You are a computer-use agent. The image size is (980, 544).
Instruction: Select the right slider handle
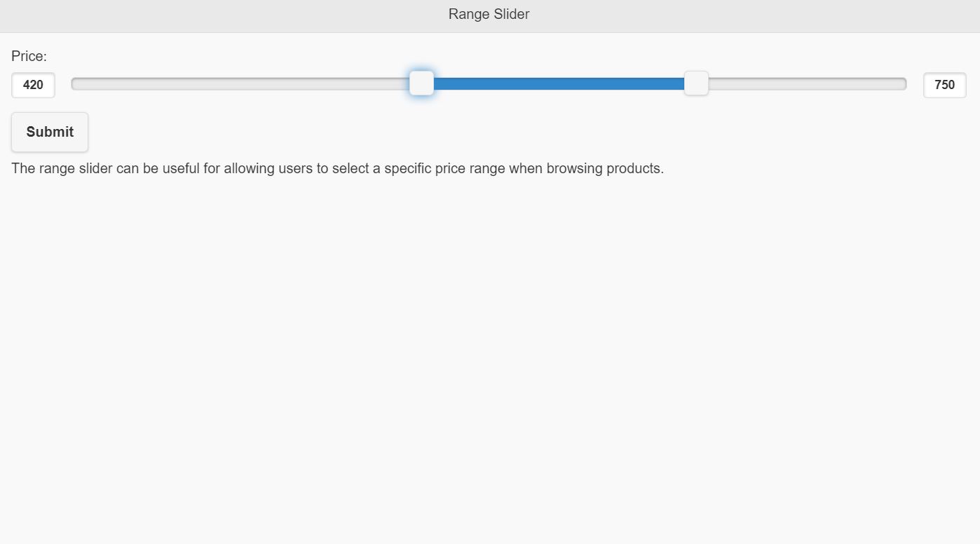tap(697, 83)
